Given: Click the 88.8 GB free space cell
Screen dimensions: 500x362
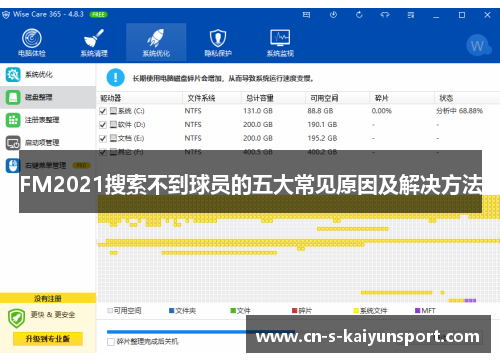Looking at the screenshot, I should (320, 111).
